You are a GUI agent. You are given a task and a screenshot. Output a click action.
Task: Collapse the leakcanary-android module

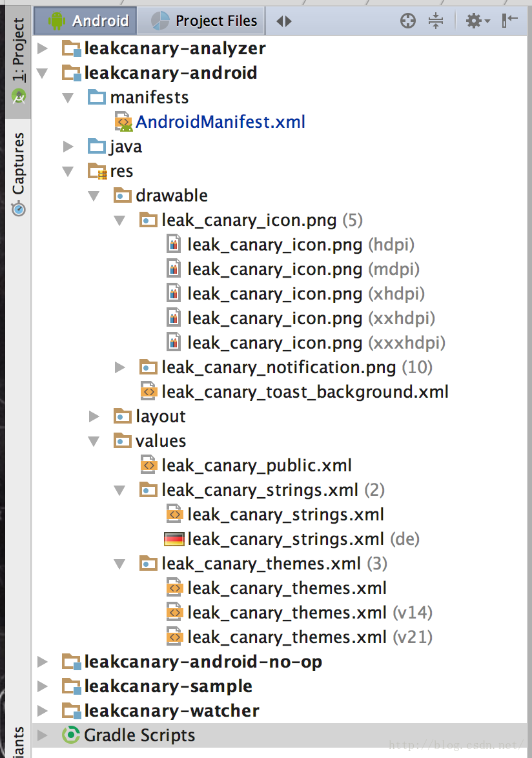[43, 73]
